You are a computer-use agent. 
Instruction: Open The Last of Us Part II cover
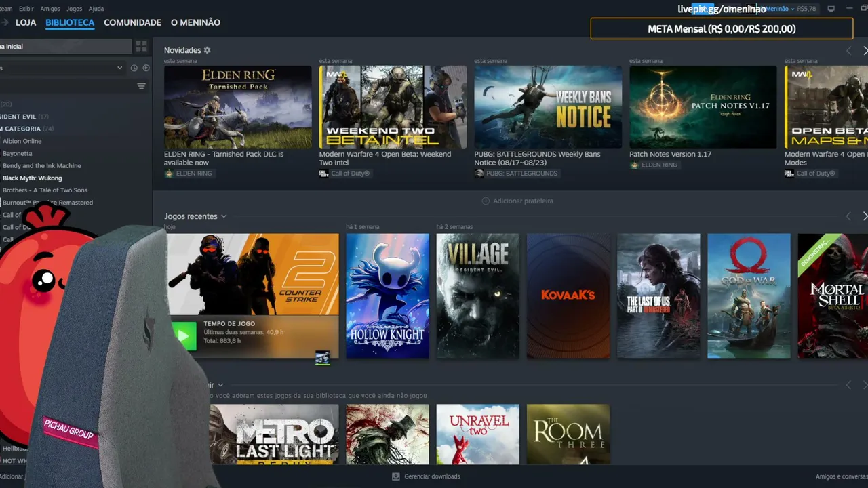tap(658, 296)
